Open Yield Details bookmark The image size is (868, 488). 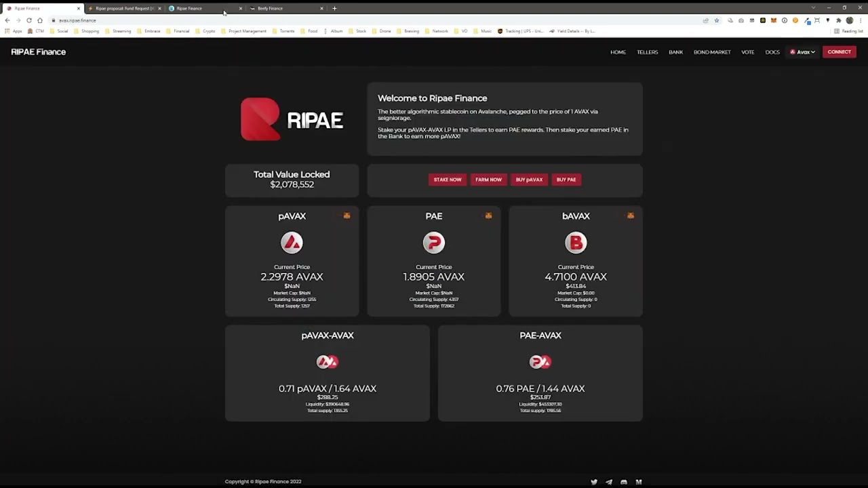point(572,31)
